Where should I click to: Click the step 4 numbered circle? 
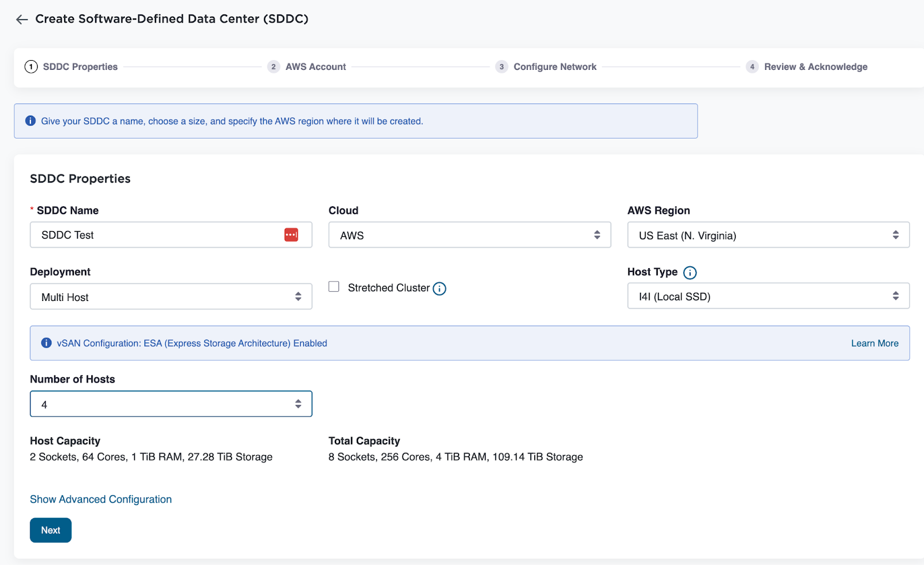(x=752, y=66)
